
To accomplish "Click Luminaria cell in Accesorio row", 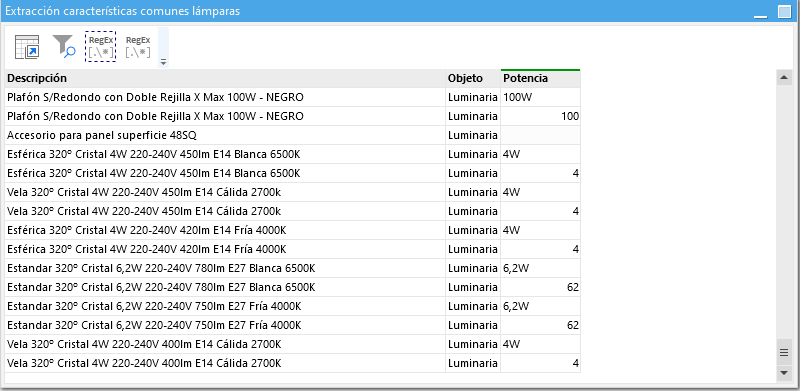I will click(473, 135).
